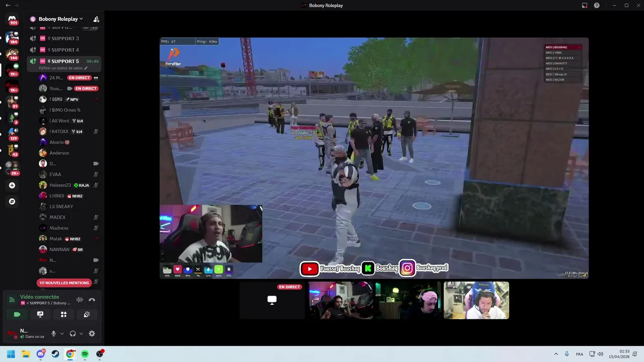The width and height of the screenshot is (644, 362).
Task: Expand audio output options chevron
Action: pos(81,333)
